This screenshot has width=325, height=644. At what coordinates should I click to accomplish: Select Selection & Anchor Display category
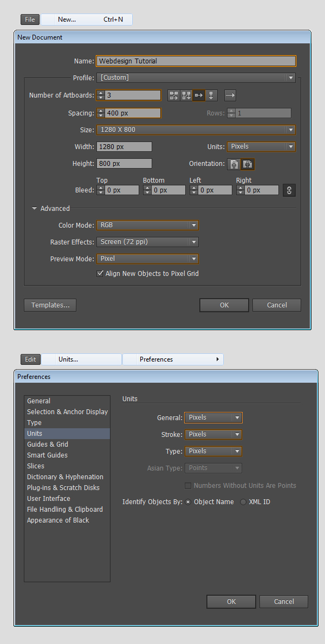67,412
